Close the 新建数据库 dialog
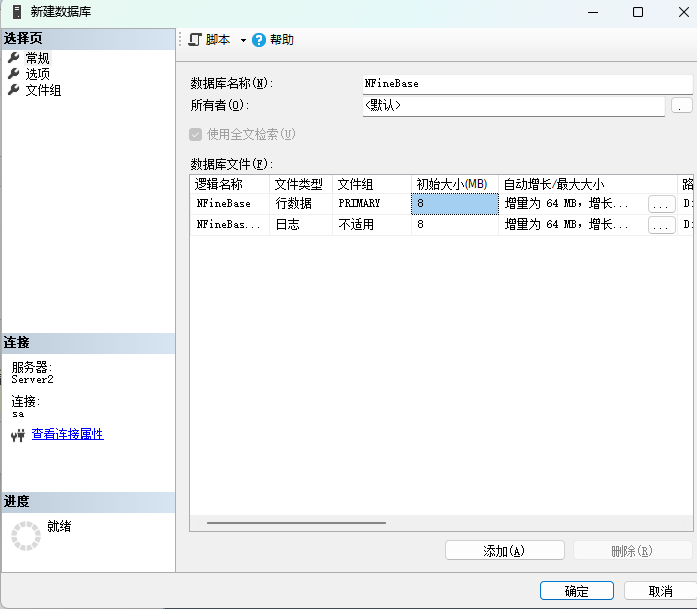 point(684,12)
